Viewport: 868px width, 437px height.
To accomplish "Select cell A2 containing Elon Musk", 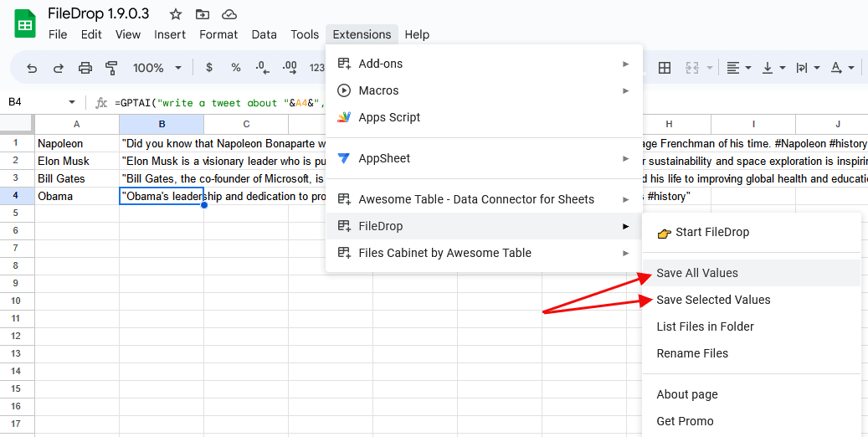I will [x=77, y=162].
